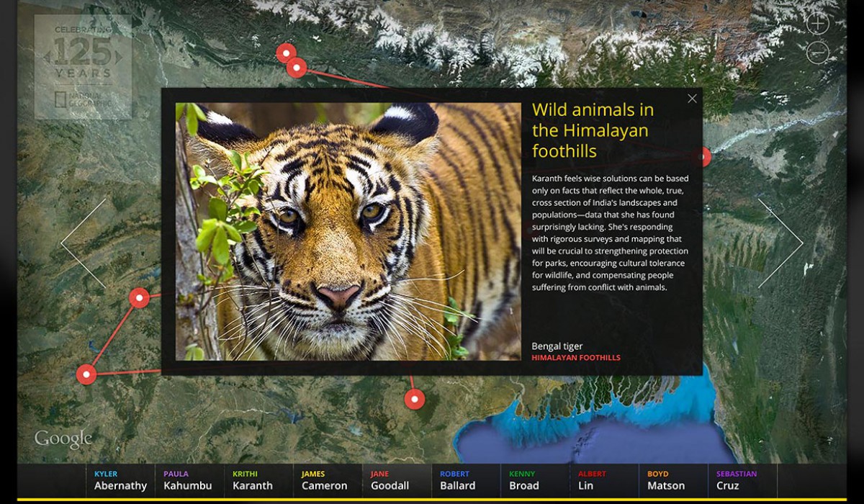Image resolution: width=864 pixels, height=504 pixels.
Task: Close the Wild animals popup
Action: coord(692,99)
